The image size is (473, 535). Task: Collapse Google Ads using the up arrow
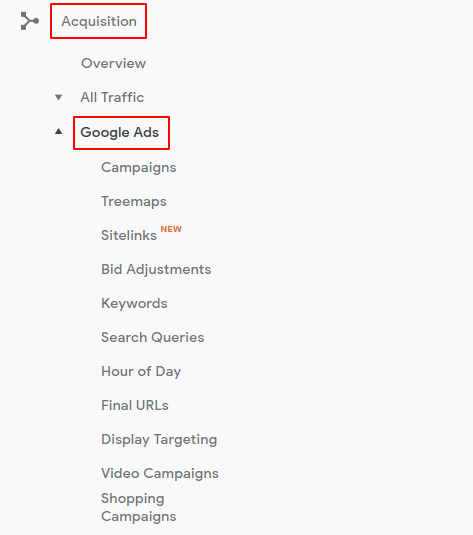tap(59, 131)
